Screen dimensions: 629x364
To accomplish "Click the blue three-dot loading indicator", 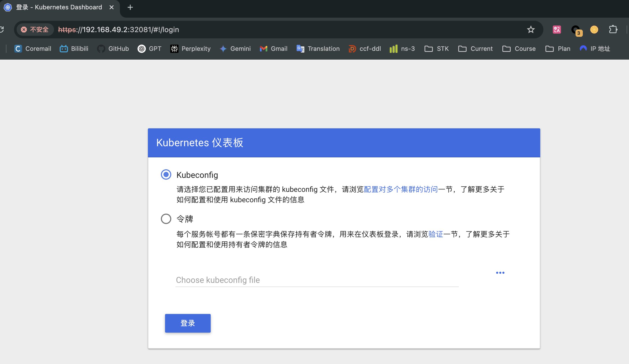I will (500, 272).
